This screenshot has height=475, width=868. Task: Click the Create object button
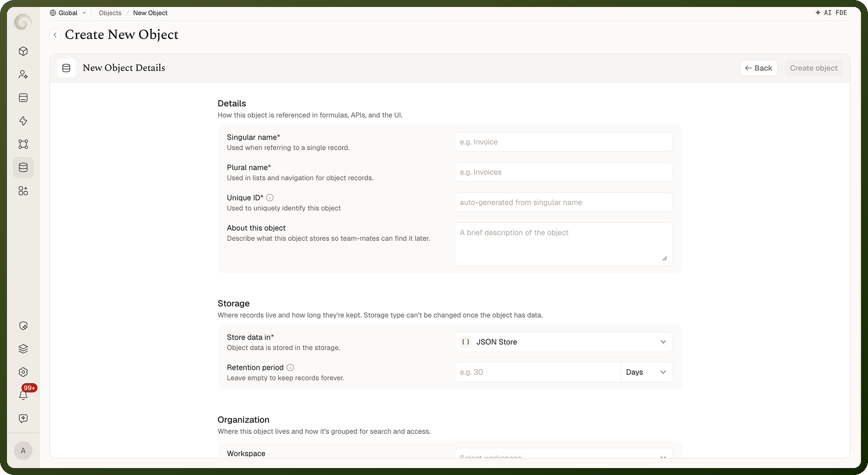tap(813, 68)
